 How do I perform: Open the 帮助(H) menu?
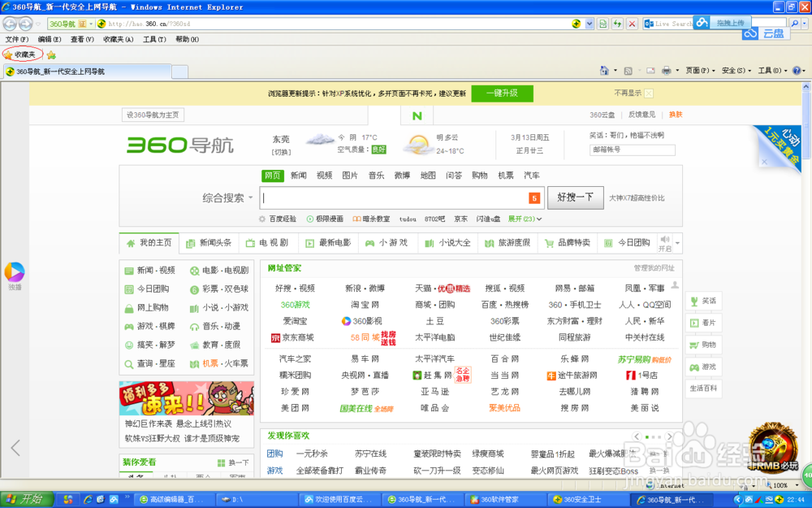pos(187,39)
